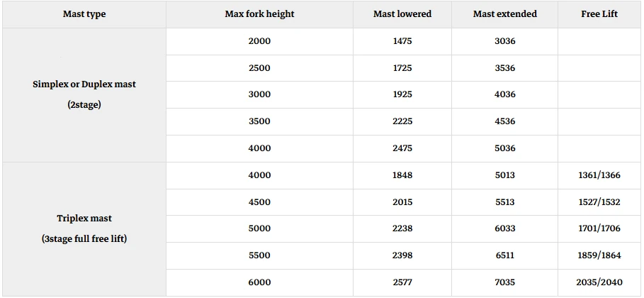Select the 2577 mast lowered value

pos(402,282)
